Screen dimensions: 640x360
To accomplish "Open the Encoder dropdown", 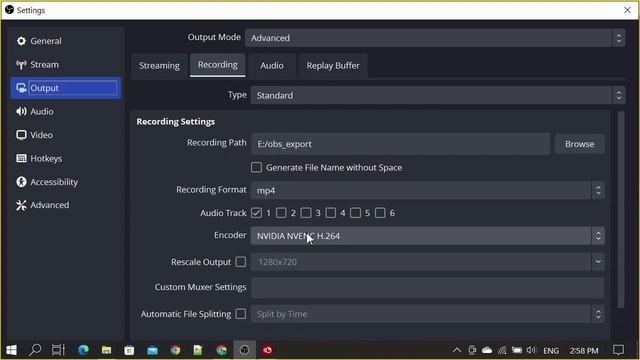I will coord(428,236).
